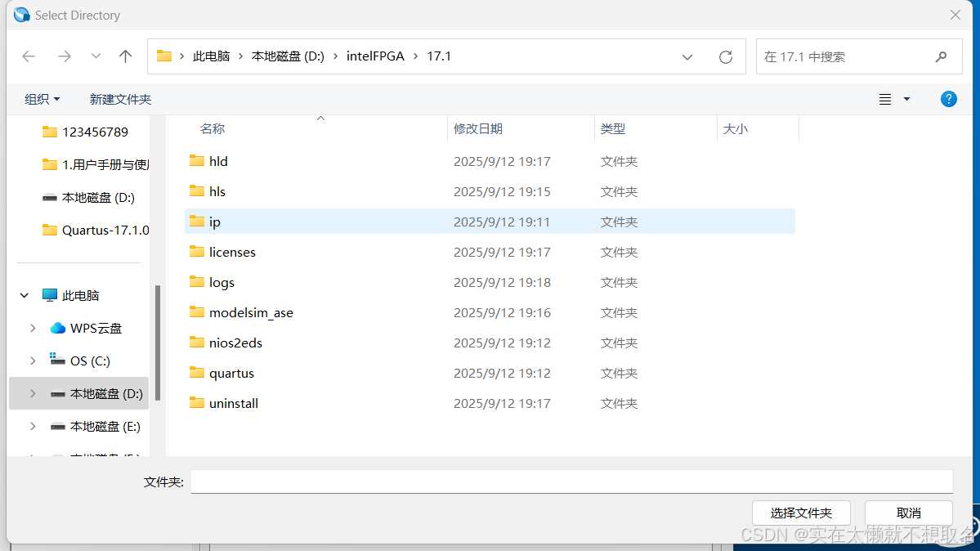The width and height of the screenshot is (980, 551).
Task: Click the navigation pane scrollbar
Action: pos(158,343)
